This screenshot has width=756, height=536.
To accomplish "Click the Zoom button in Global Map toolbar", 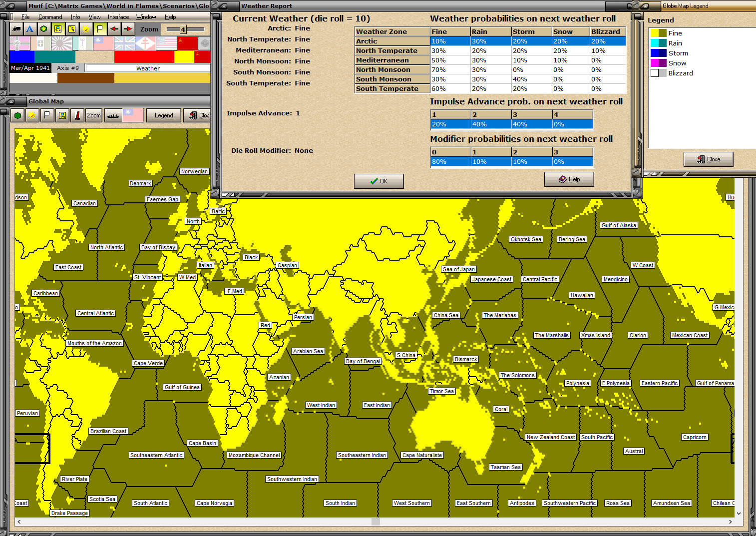I will pyautogui.click(x=93, y=115).
